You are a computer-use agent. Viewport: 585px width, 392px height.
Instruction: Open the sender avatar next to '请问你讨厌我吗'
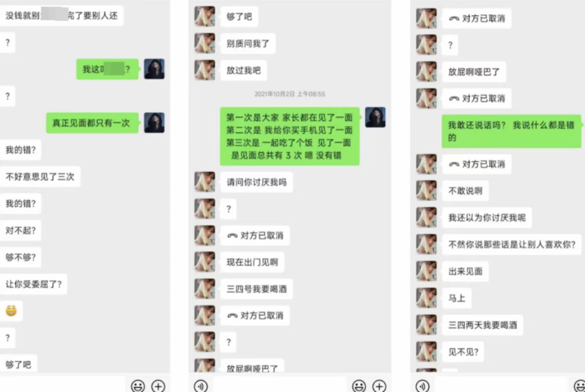[x=205, y=182]
